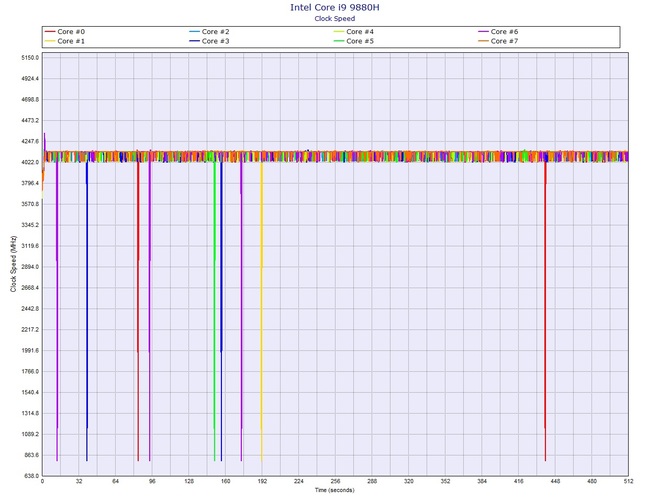Image resolution: width=670 pixels, height=502 pixels.
Task: Click the yellow clock dip line at 192 seconds
Action: click(x=262, y=312)
